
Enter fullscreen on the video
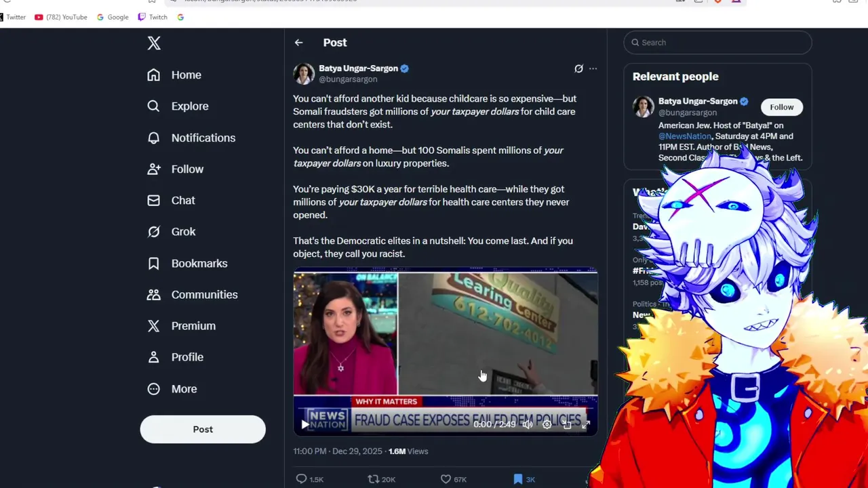586,424
